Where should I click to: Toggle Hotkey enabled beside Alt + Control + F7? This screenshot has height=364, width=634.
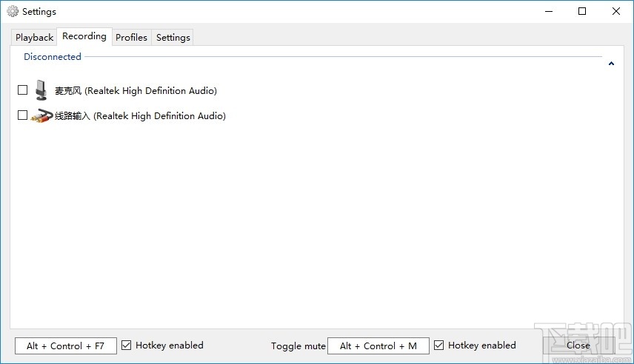tap(126, 345)
